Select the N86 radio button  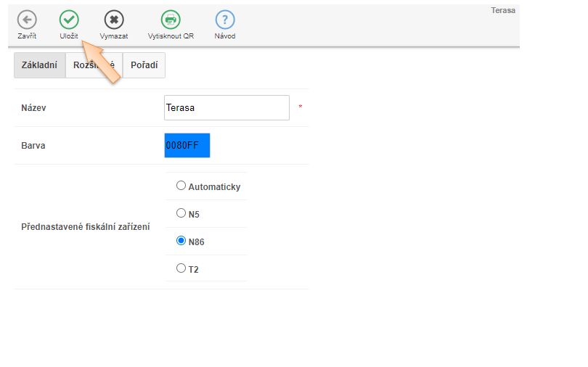(x=181, y=241)
